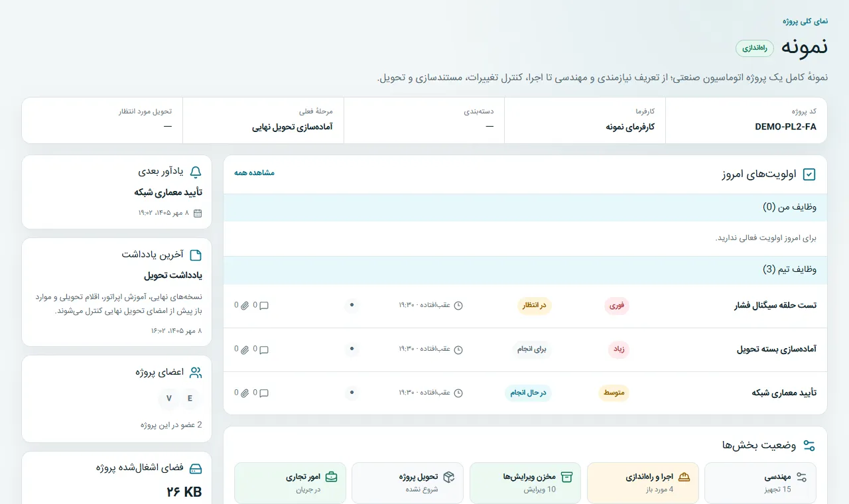The image size is (849, 504).
Task: Click the clock icon in تست حلقه سیگنال فشار row
Action: point(458,306)
